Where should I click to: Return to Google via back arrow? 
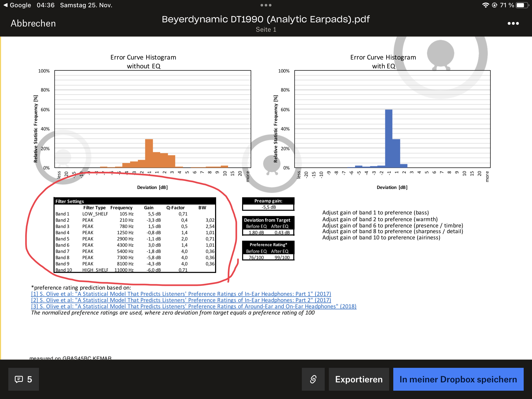pyautogui.click(x=17, y=5)
